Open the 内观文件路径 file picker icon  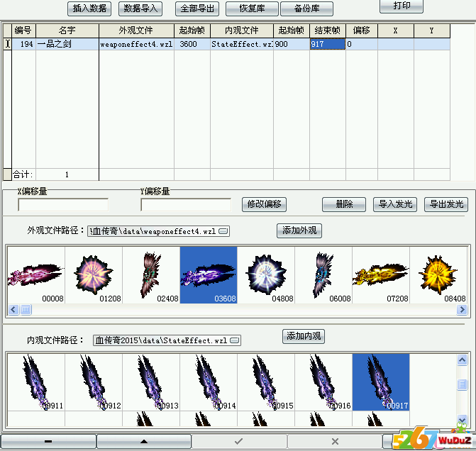(235, 340)
